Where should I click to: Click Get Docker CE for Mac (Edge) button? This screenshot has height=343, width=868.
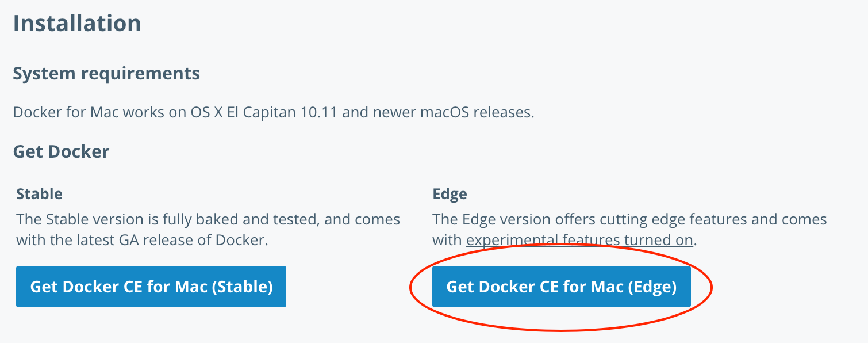click(561, 287)
